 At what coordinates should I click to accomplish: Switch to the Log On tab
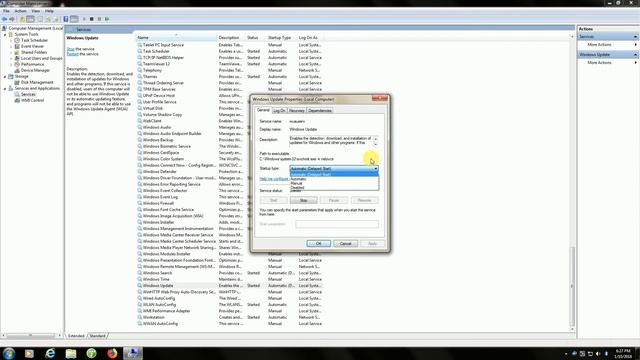coord(279,111)
